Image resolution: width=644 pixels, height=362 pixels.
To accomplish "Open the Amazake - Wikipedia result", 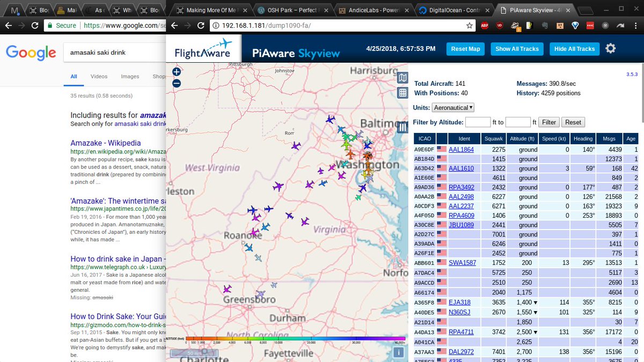I will coord(106,143).
